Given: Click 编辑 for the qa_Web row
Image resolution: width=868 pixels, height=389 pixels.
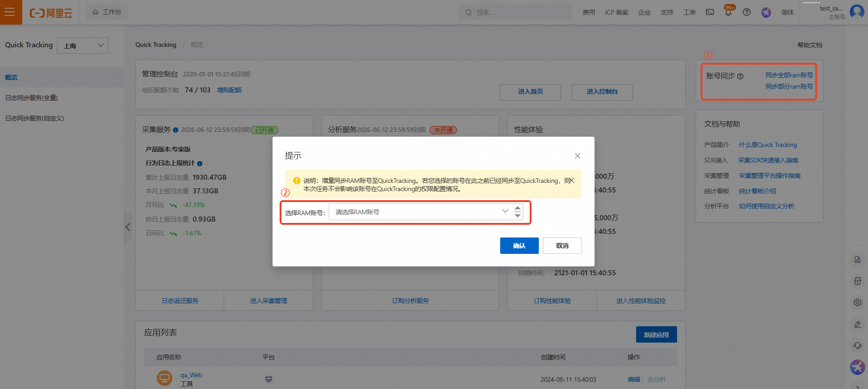Looking at the screenshot, I should 634,379.
